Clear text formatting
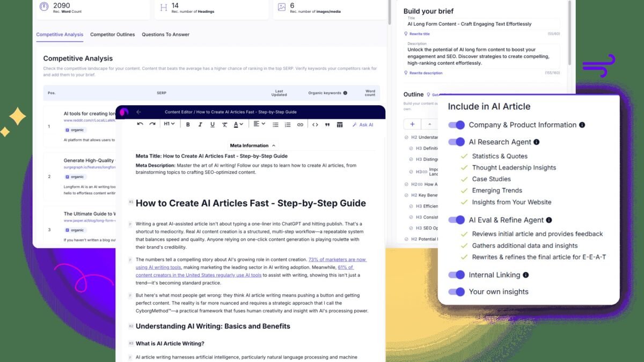The image size is (644, 362). (x=225, y=124)
